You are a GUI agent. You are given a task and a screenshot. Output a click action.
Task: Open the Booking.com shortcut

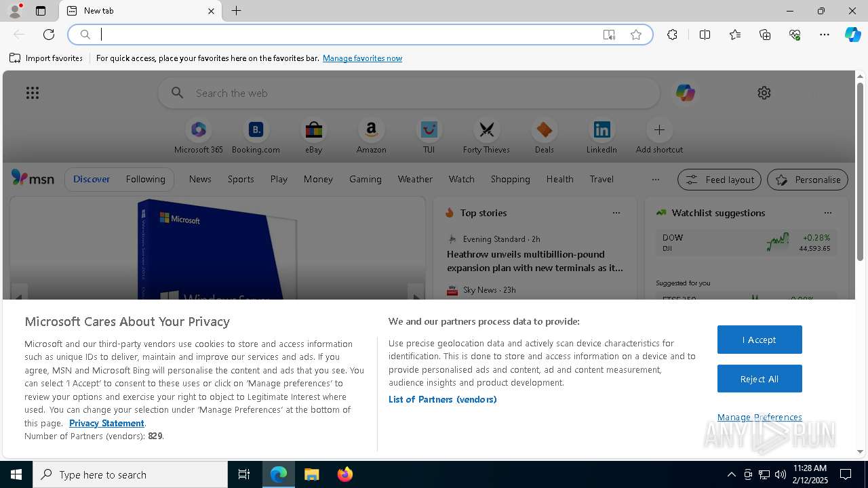[256, 136]
